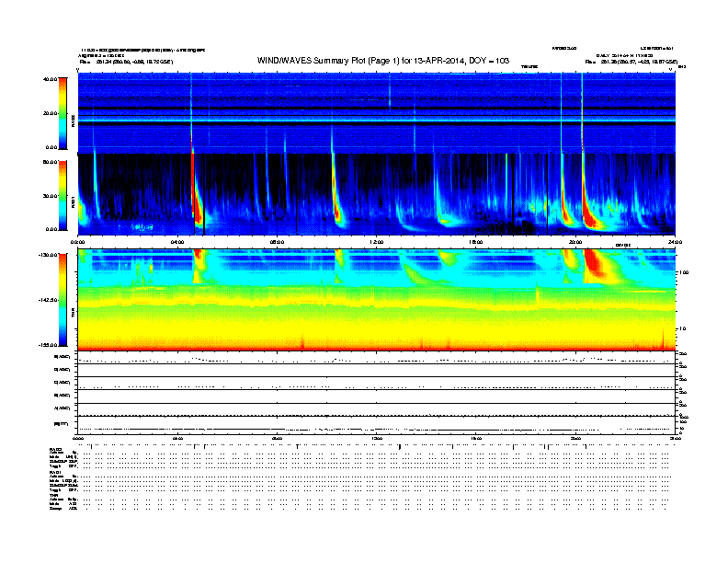Viewport: 728px width, 563px height.
Task: Click the RAD1 vertical axis label
Action: (x=73, y=201)
